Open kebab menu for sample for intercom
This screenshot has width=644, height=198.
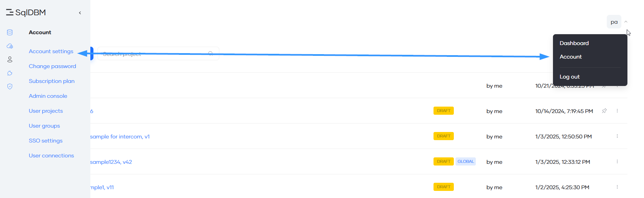pos(617,136)
